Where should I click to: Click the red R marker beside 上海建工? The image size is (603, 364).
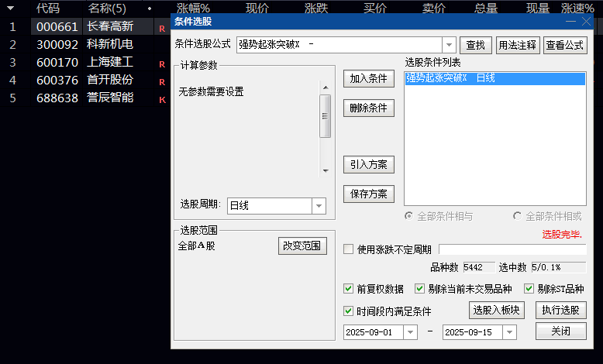pos(162,64)
